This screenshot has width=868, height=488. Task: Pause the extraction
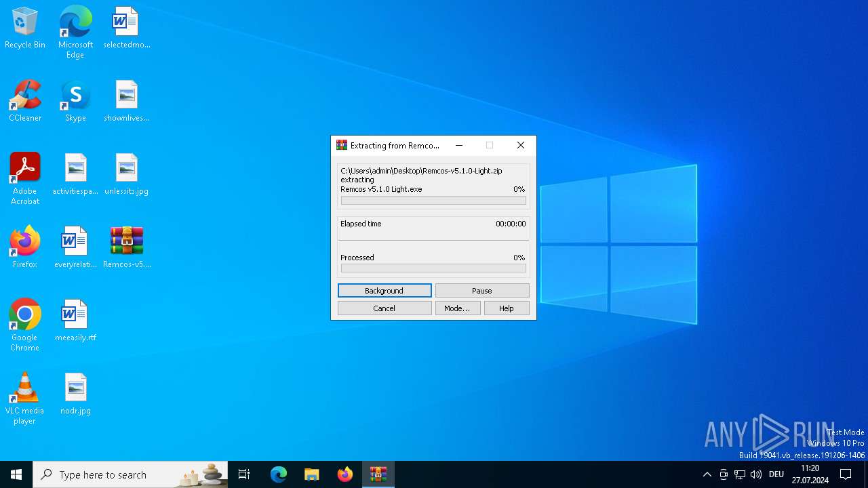(482, 291)
